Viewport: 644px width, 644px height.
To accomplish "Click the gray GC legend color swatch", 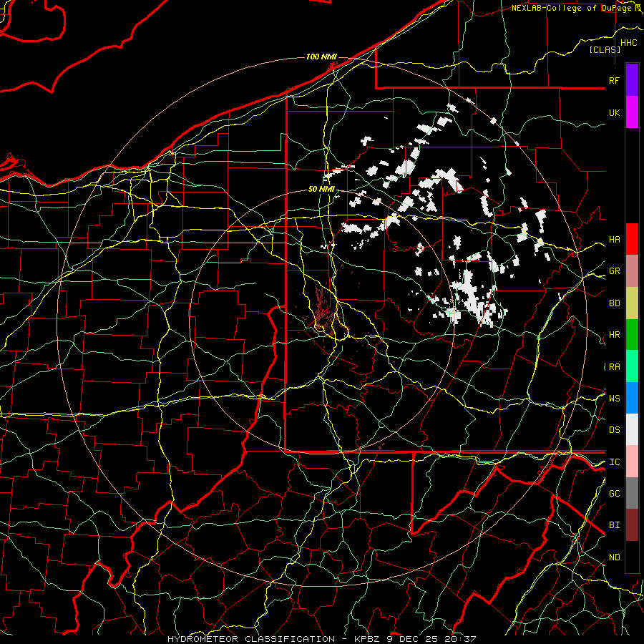I will pos(632,493).
